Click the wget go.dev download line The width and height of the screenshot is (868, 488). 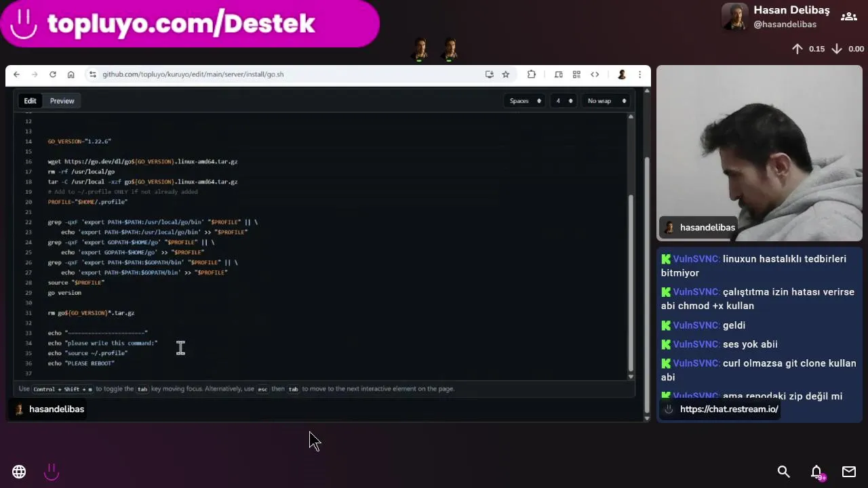(x=142, y=162)
